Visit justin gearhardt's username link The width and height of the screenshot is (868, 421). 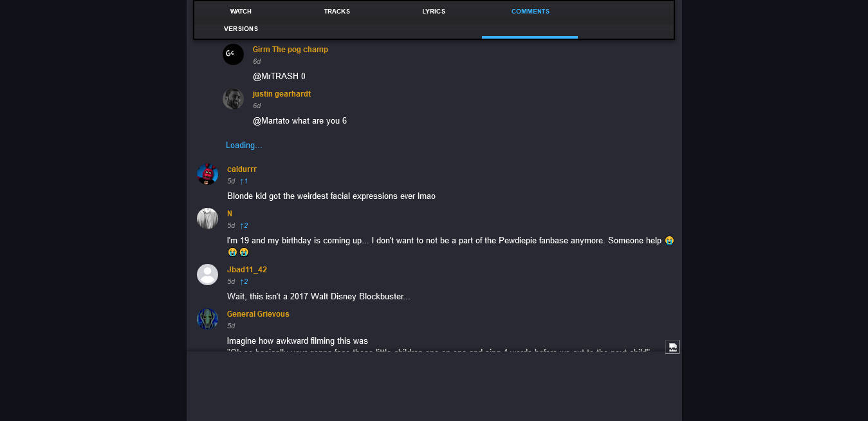282,94
